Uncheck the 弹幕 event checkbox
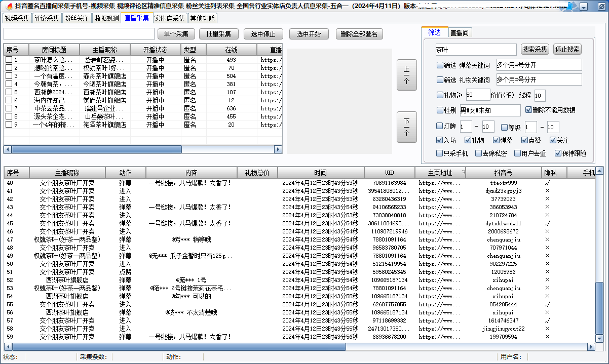This screenshot has height=364, width=609. click(496, 140)
